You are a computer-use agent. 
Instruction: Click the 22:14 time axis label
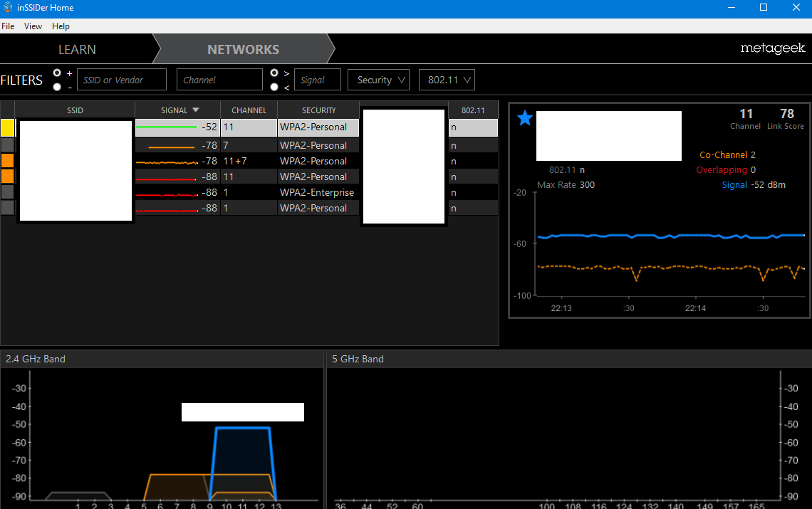tap(695, 308)
